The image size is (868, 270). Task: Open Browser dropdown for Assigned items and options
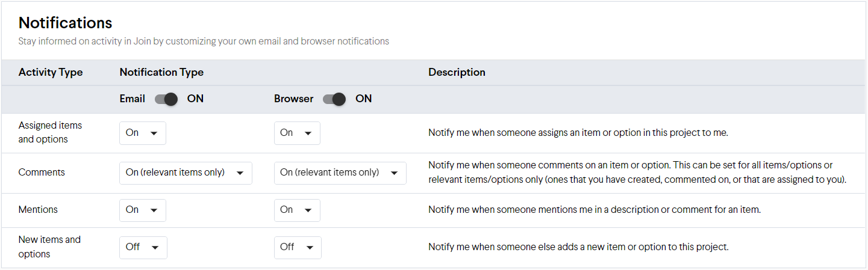pos(297,133)
